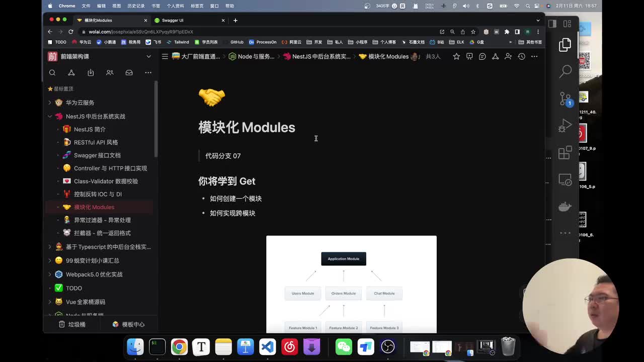644x362 pixels.
Task: Click the Chrome reload button
Action: coord(71,32)
